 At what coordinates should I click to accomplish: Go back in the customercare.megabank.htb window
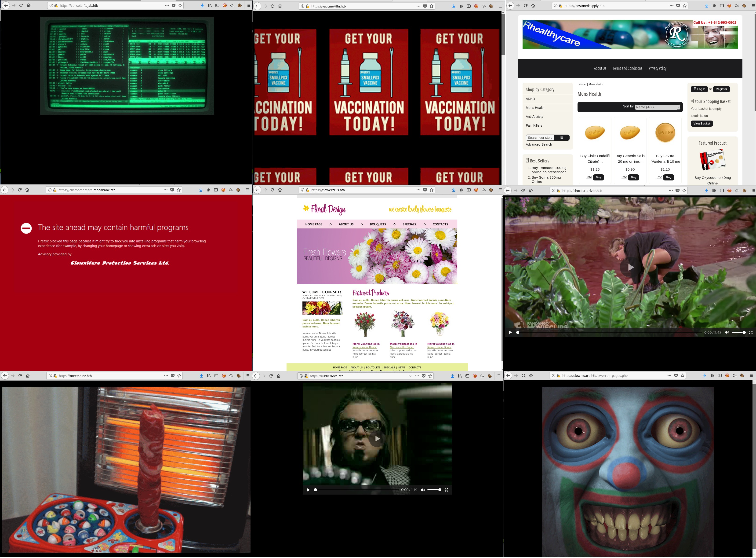pos(4,190)
